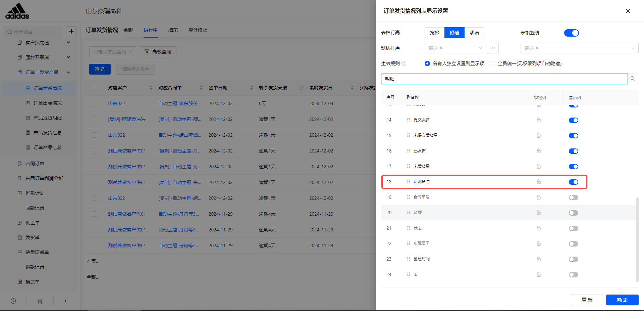Click the settings panel vertical scrollbar
644x311 pixels.
[637, 240]
